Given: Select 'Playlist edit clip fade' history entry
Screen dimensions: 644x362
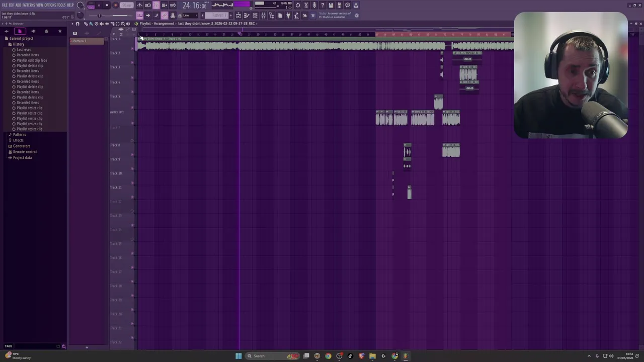Looking at the screenshot, I should [32, 60].
